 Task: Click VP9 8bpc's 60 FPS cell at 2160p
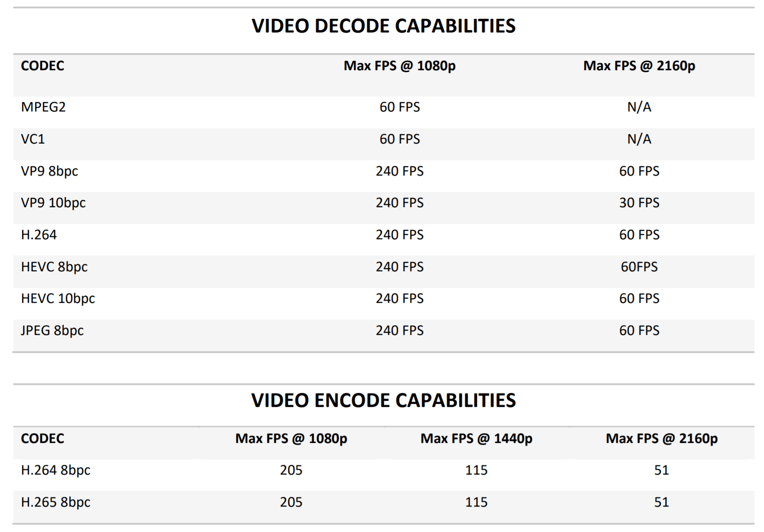click(x=639, y=171)
